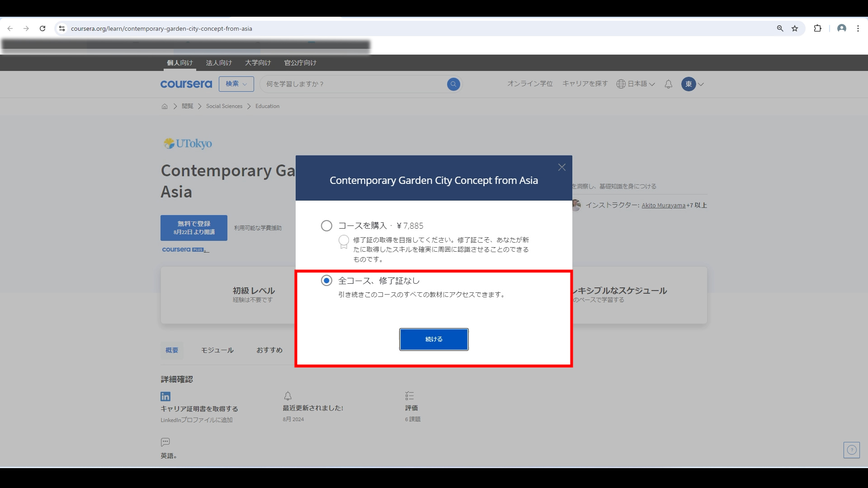Open the Akito Murayama instructor link
The width and height of the screenshot is (868, 488).
[663, 205]
